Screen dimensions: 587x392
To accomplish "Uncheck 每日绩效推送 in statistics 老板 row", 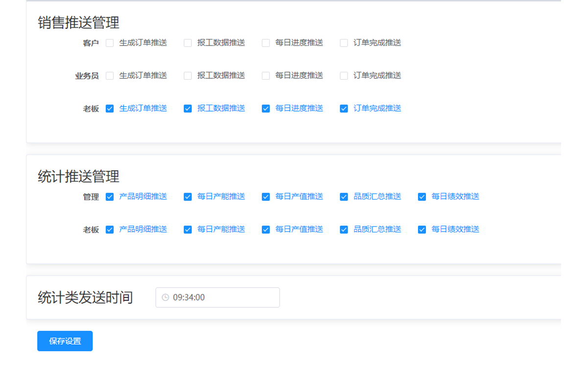I will coord(422,230).
